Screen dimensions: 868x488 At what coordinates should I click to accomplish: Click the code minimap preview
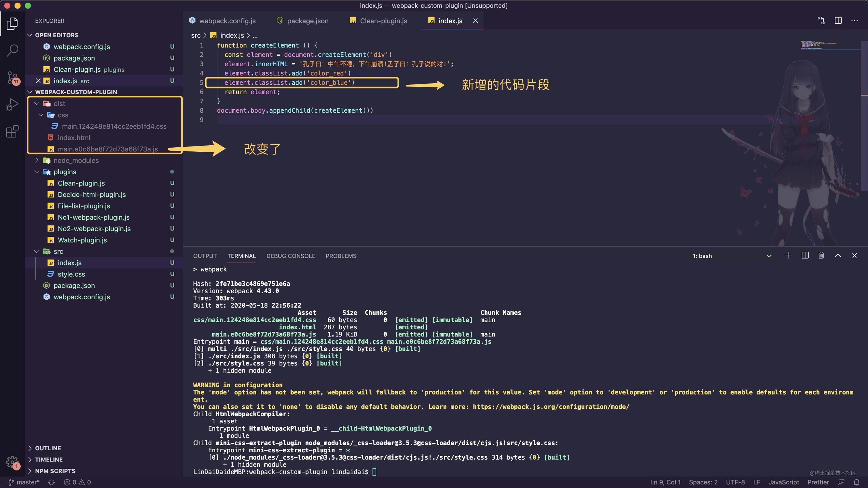pos(819,45)
